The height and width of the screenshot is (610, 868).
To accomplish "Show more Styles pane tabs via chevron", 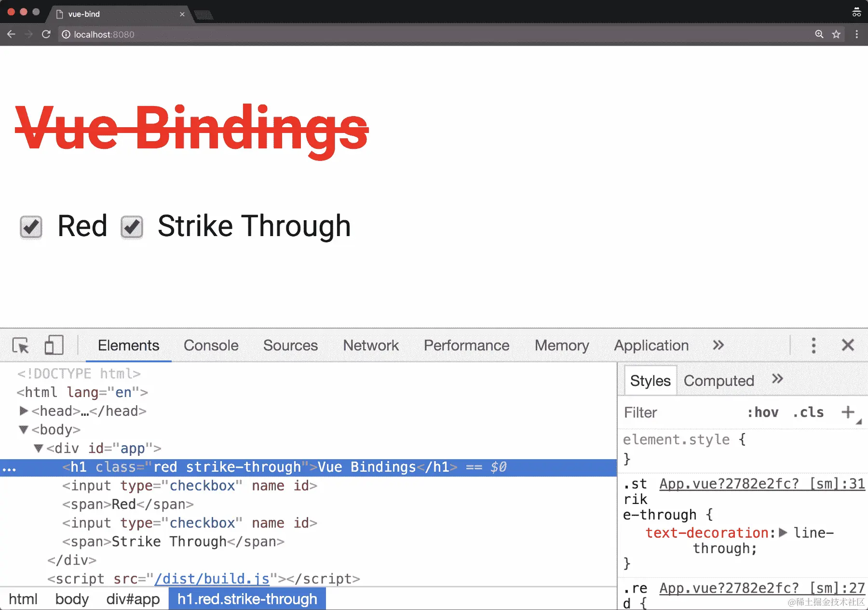I will coord(777,379).
